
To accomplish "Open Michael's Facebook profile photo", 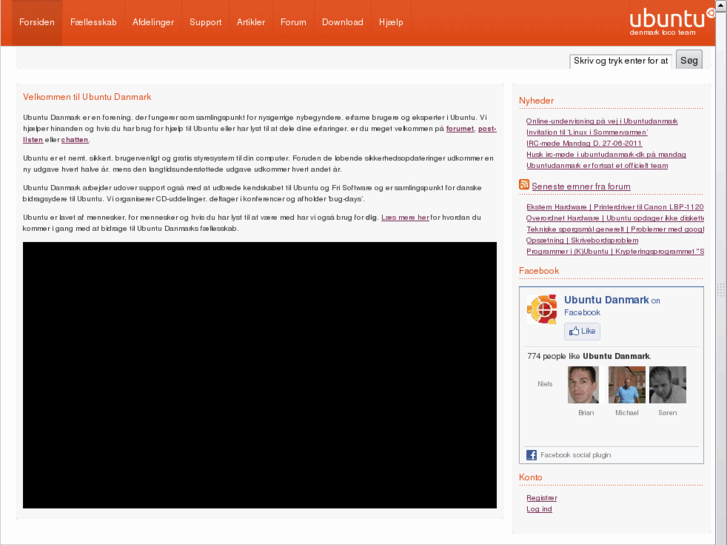I will click(627, 385).
